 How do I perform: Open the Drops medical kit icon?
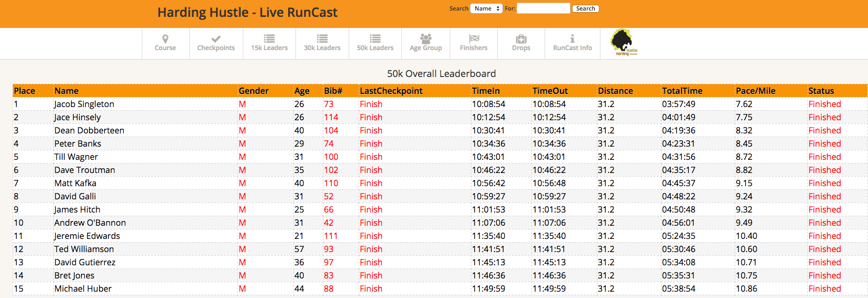(x=521, y=39)
